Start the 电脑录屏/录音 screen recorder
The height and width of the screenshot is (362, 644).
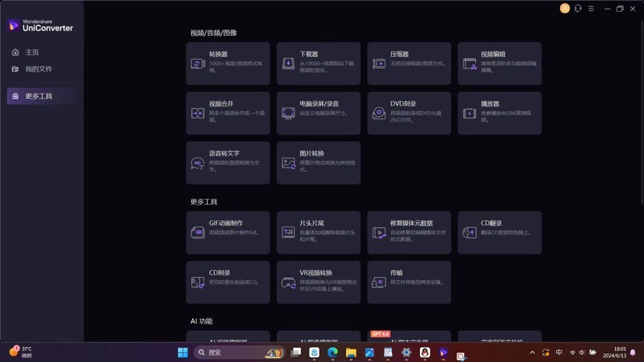(x=318, y=113)
